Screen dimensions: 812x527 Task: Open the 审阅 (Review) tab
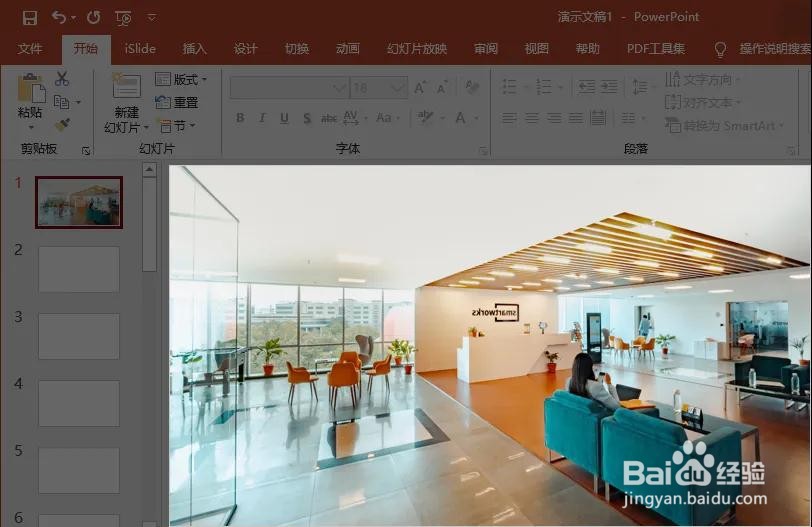click(486, 49)
